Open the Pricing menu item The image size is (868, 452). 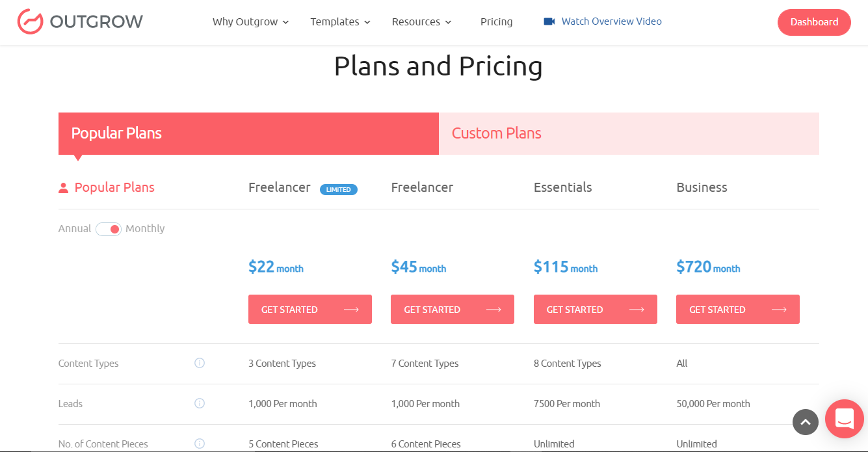[496, 22]
